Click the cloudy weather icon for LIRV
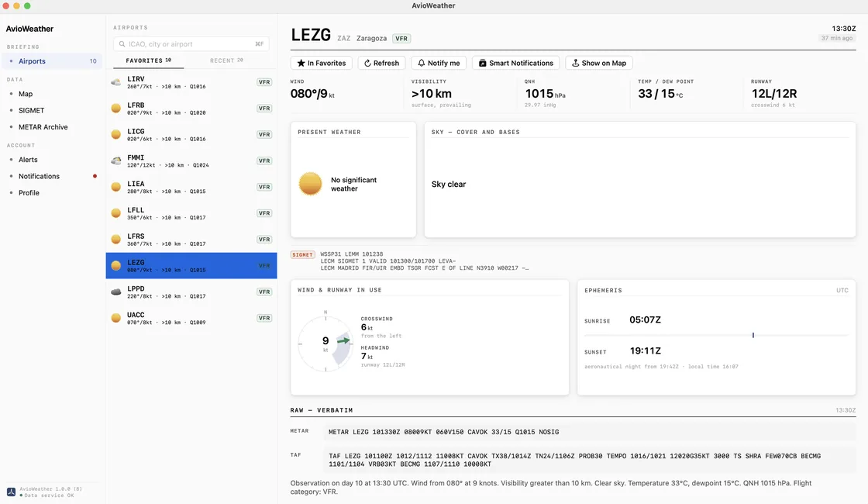Screen dimensions: 868x504 coord(116,82)
